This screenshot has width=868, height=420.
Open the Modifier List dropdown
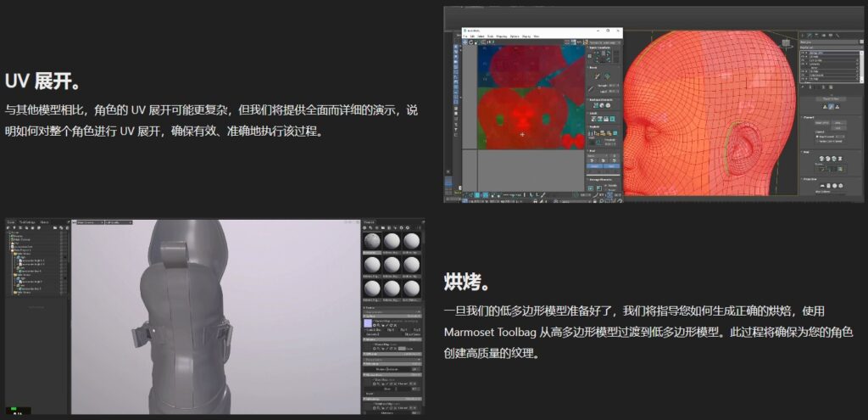point(831,48)
